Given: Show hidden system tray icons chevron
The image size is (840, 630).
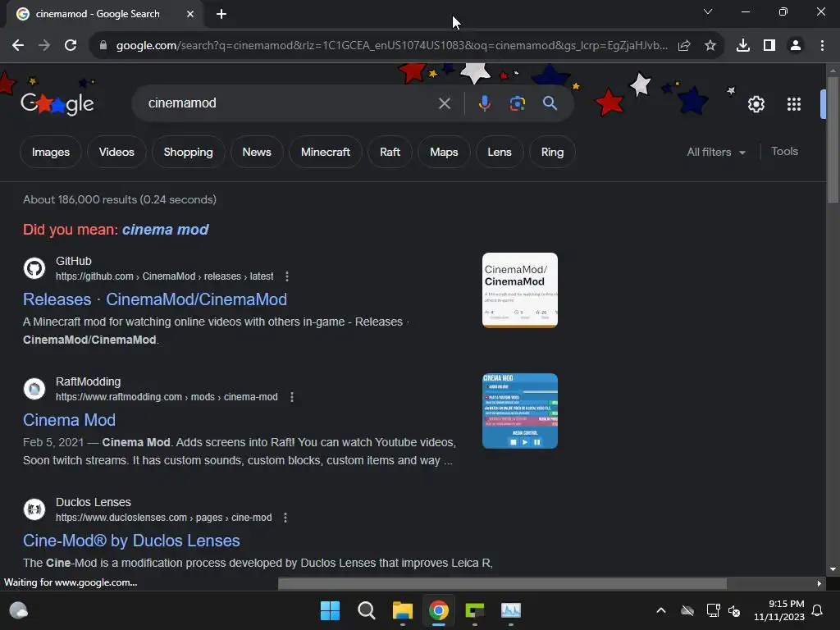Looking at the screenshot, I should (x=661, y=610).
